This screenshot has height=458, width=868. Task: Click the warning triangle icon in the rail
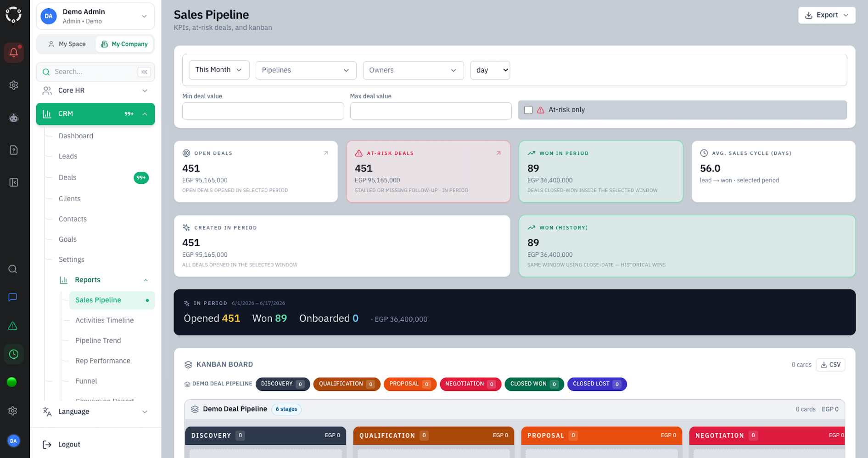pos(13,326)
